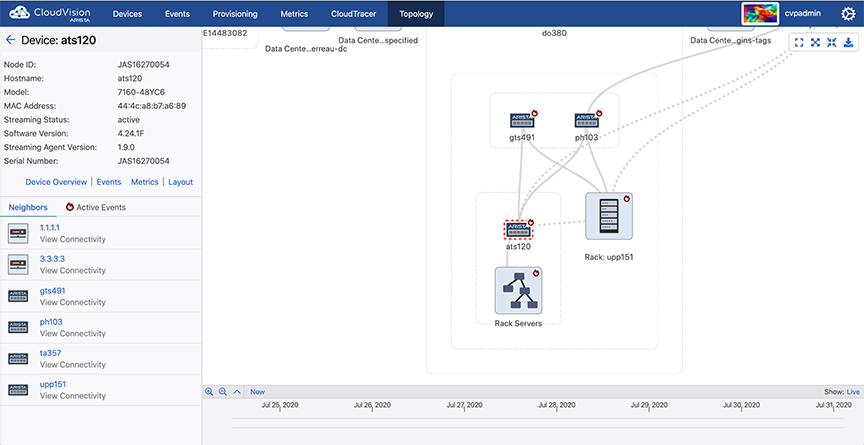Click the Arista icon beside gts491 neighbor
864x445 pixels.
point(18,296)
